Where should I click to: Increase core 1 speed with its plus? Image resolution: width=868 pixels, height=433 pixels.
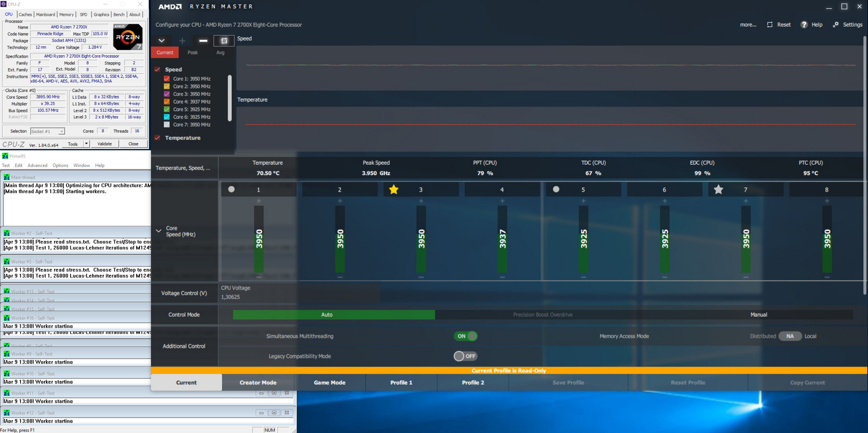pyautogui.click(x=259, y=201)
